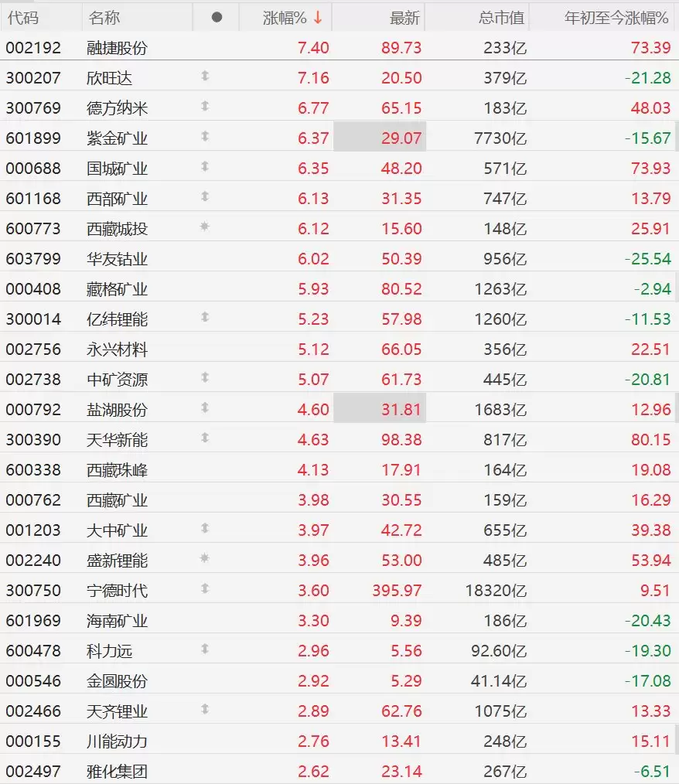Sort by 涨幅% column header

click(285, 18)
